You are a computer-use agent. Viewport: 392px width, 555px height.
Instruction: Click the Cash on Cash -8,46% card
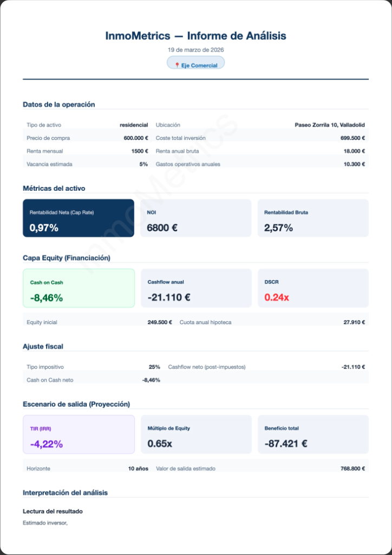point(79,288)
